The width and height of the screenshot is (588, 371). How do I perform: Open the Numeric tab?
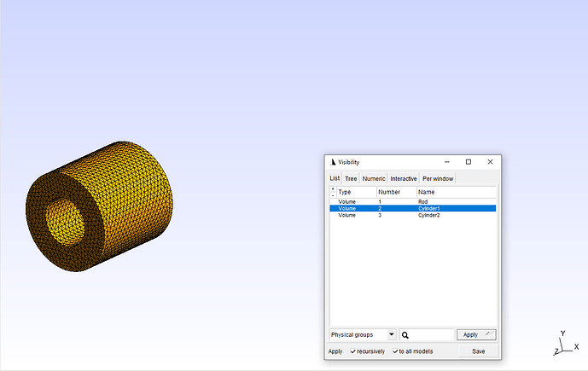pos(374,179)
